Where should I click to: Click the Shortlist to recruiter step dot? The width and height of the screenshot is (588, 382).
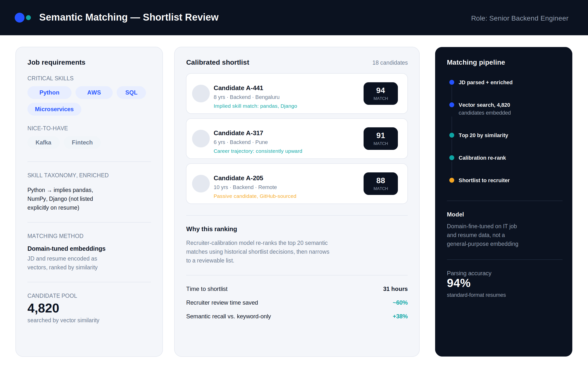452,180
